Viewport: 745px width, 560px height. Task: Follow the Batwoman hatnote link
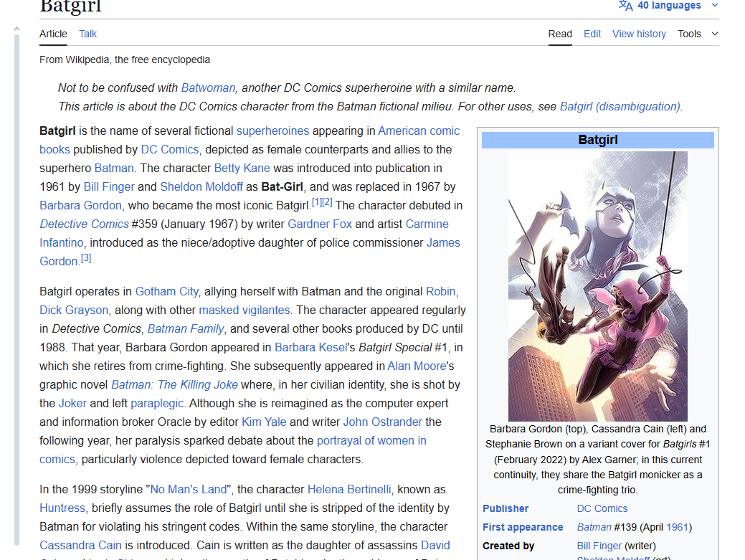(208, 88)
